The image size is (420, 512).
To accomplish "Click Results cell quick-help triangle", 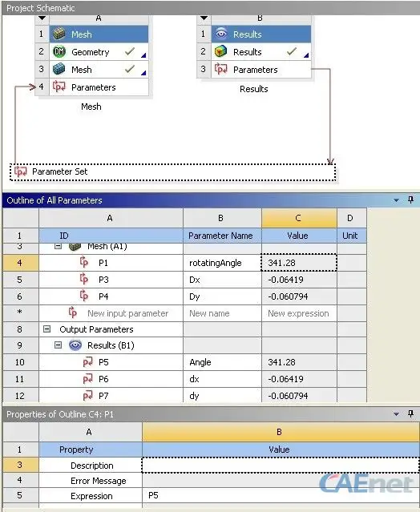I will pyautogui.click(x=306, y=55).
